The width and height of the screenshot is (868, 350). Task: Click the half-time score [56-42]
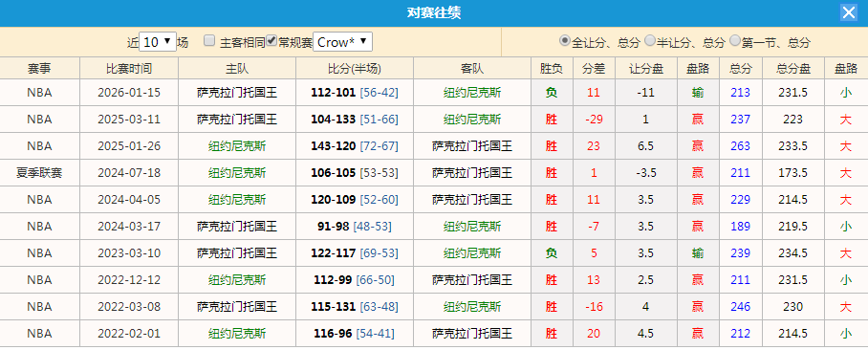(x=379, y=93)
